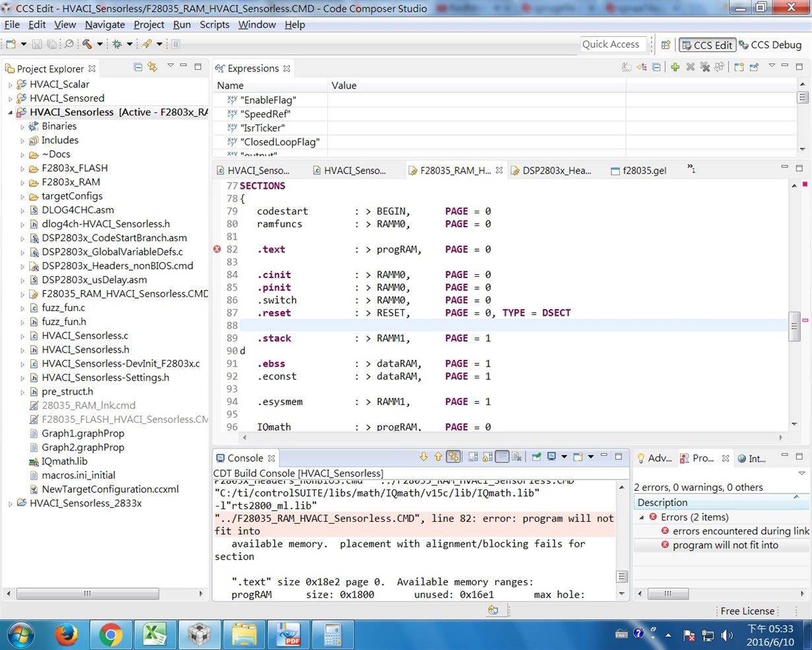This screenshot has width=812, height=650.
Task: Collapse all in Project Explorer
Action: [137, 67]
